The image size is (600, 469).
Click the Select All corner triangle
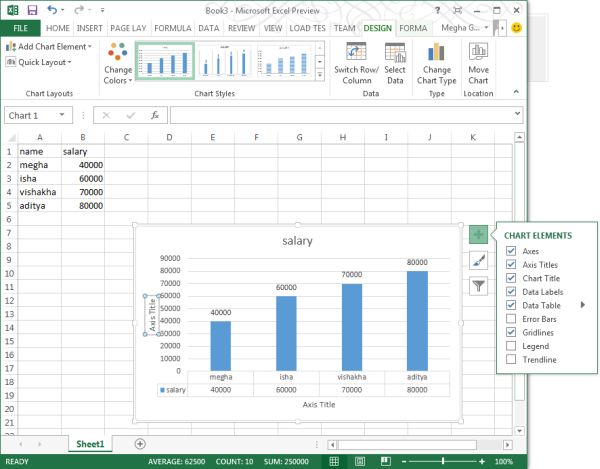point(11,137)
